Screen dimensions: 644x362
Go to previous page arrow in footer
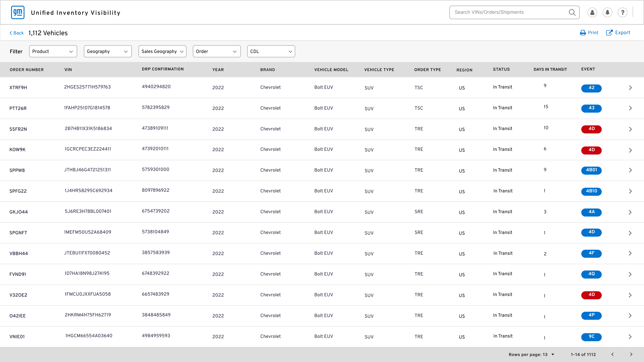[x=612, y=354]
